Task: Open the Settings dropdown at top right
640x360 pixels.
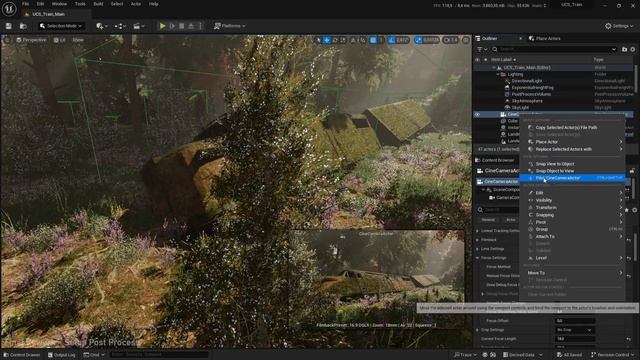Action: click(x=619, y=26)
